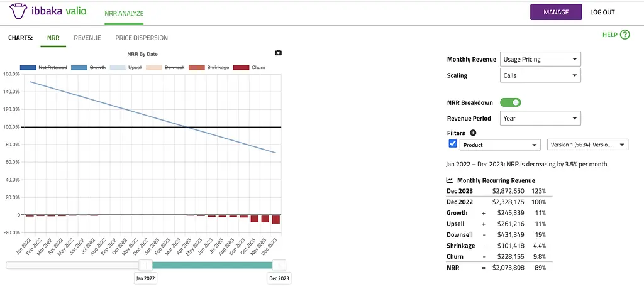Click the Manage button
This screenshot has width=644, height=289.
coord(556,12)
